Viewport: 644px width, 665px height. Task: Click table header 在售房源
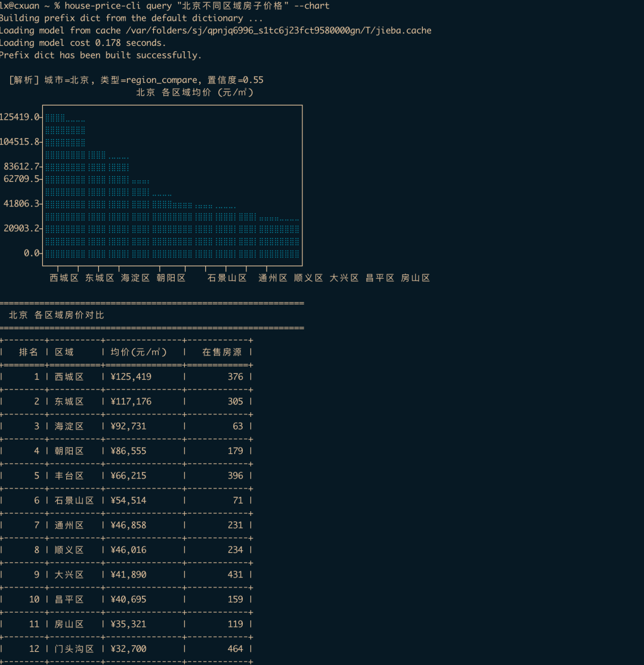[222, 352]
